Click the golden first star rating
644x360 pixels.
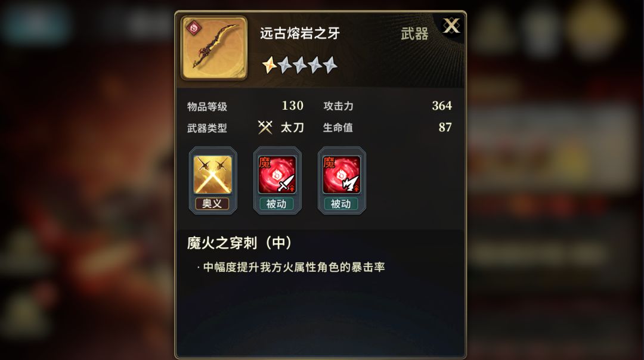(270, 65)
